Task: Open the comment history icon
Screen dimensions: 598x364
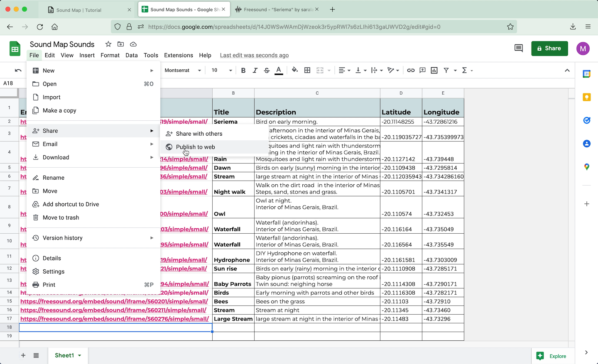Action: (518, 48)
